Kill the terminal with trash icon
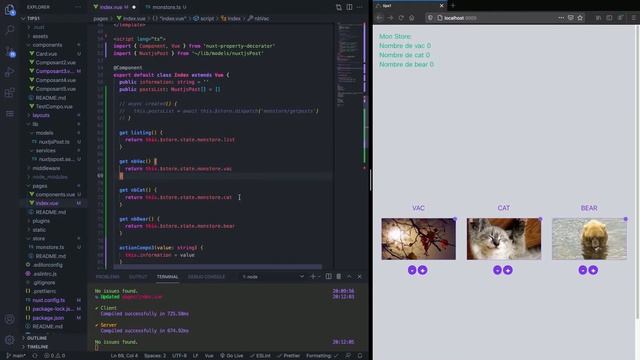 (x=339, y=276)
